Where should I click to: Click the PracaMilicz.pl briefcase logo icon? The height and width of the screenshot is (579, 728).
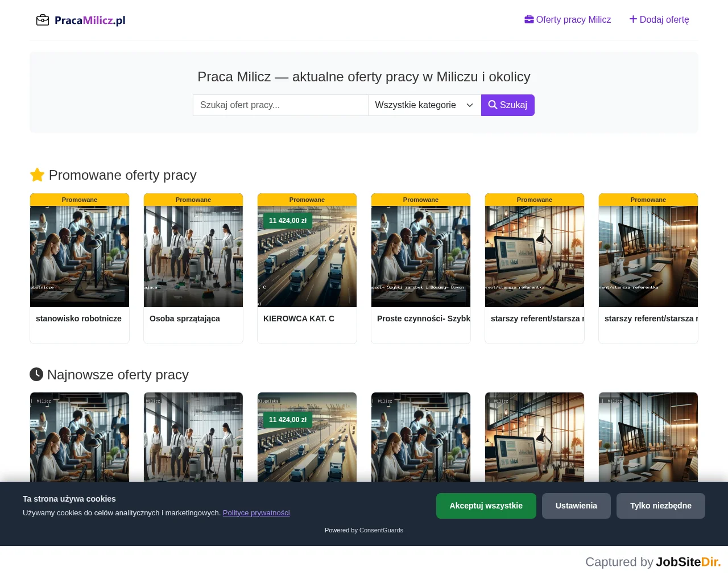pos(43,20)
